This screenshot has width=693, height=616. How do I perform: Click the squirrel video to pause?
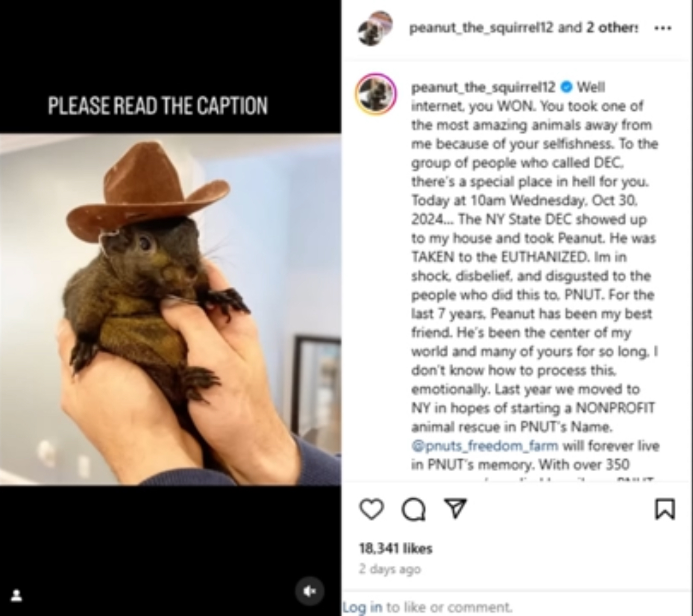tap(170, 309)
